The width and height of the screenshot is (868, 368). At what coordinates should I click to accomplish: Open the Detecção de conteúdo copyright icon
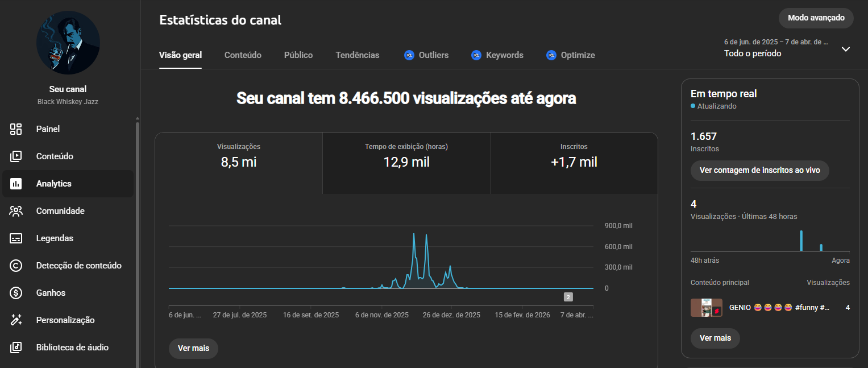(x=16, y=266)
